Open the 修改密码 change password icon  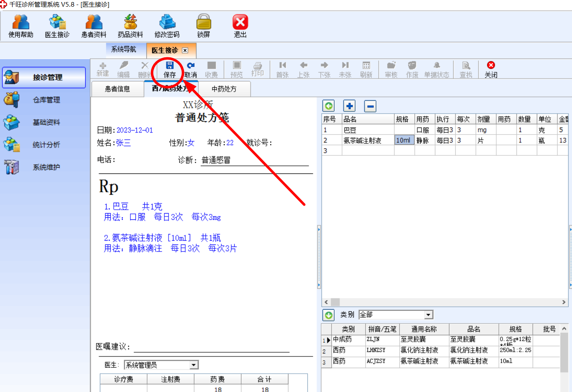point(167,26)
